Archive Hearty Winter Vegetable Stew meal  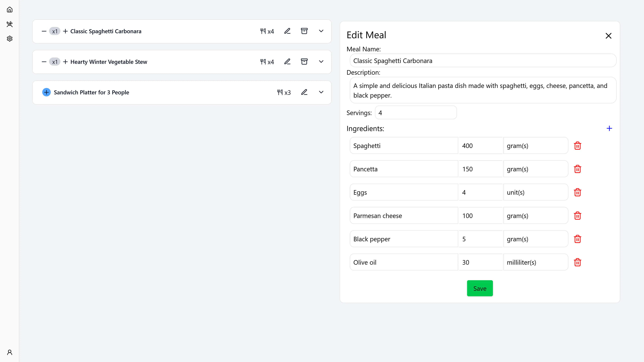point(304,61)
